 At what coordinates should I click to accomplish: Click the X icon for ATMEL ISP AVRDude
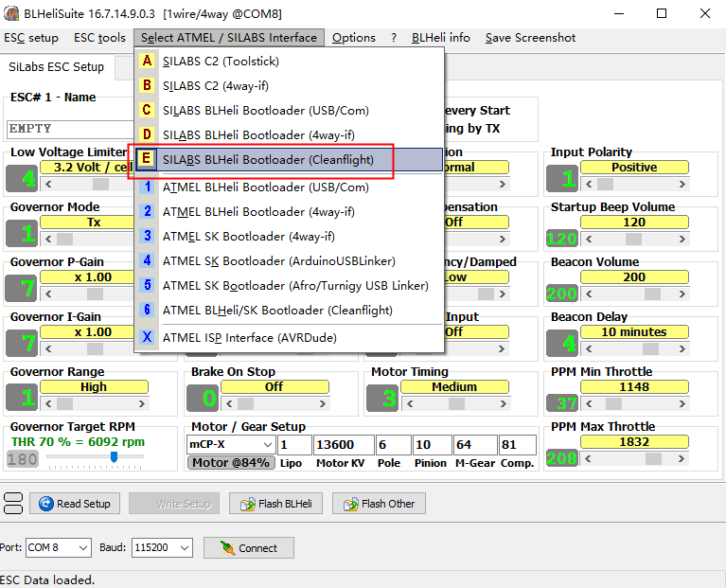(x=147, y=337)
